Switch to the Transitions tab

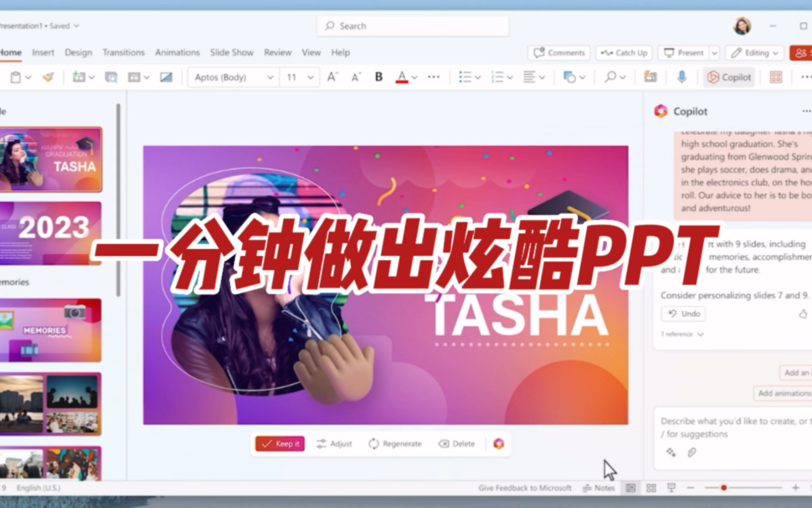[124, 52]
